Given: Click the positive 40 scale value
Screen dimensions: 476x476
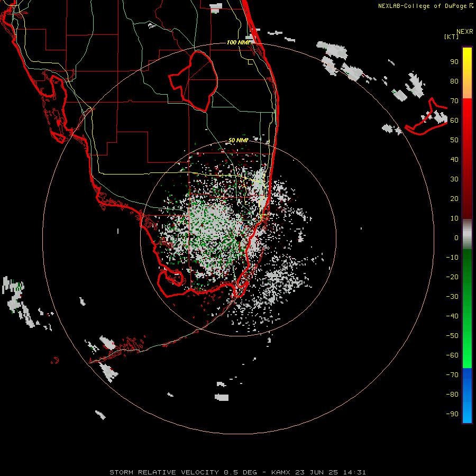Looking at the screenshot, I should [454, 159].
